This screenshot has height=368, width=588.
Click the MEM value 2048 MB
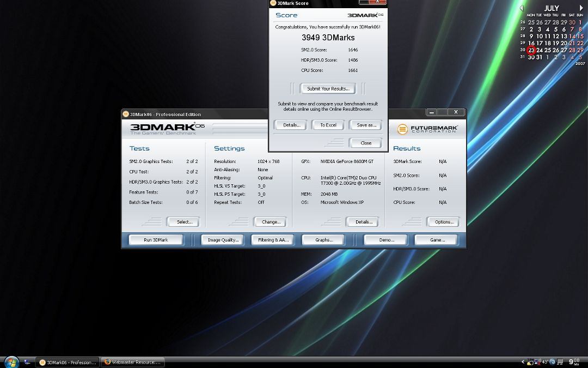click(329, 194)
